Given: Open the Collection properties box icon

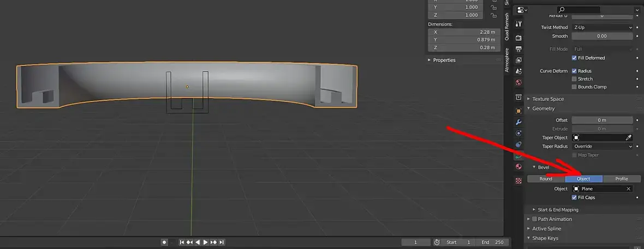Looking at the screenshot, I should [518, 97].
